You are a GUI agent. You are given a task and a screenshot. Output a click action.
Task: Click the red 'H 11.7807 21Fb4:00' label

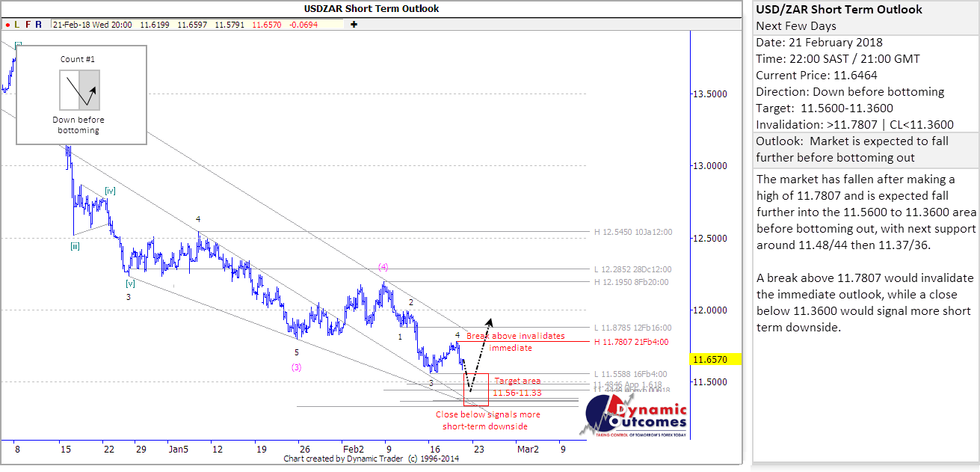pos(631,342)
